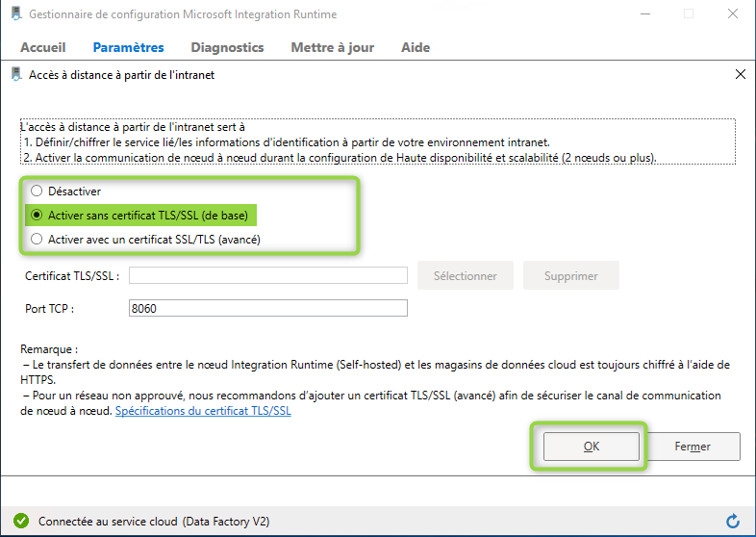
Task: Click the 'Certificat TLS/SSL :' label
Action: click(x=72, y=276)
